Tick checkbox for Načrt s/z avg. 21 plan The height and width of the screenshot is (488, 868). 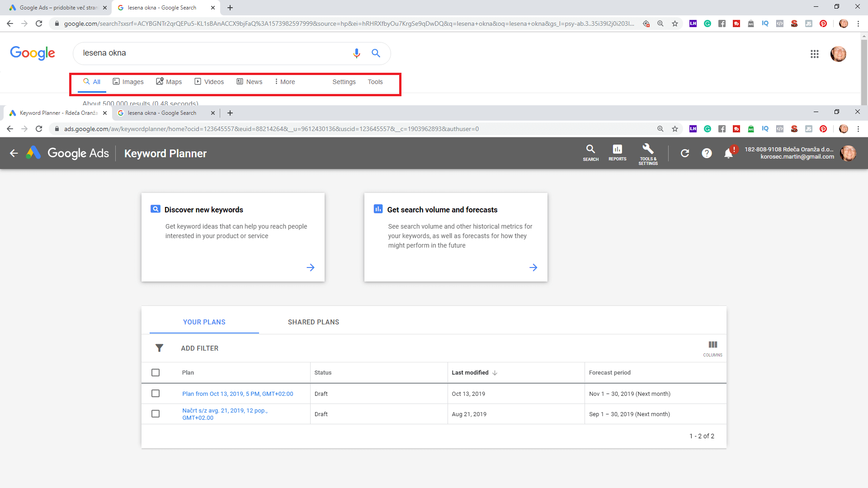(156, 413)
